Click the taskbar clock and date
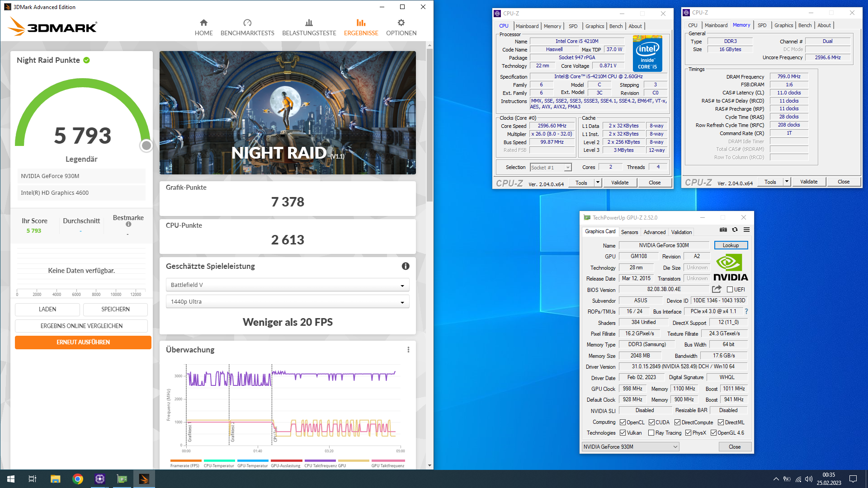Viewport: 868px width, 488px height. pyautogui.click(x=829, y=479)
